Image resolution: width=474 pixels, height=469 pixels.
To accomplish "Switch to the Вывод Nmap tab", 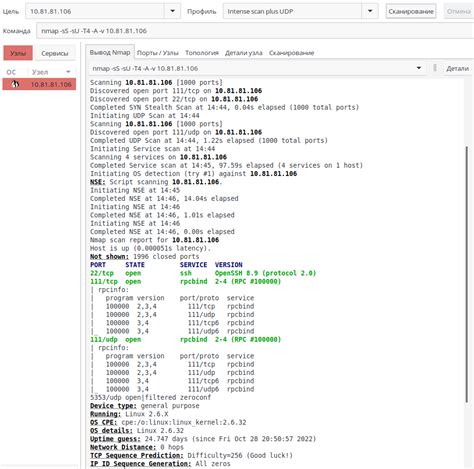I will [110, 52].
